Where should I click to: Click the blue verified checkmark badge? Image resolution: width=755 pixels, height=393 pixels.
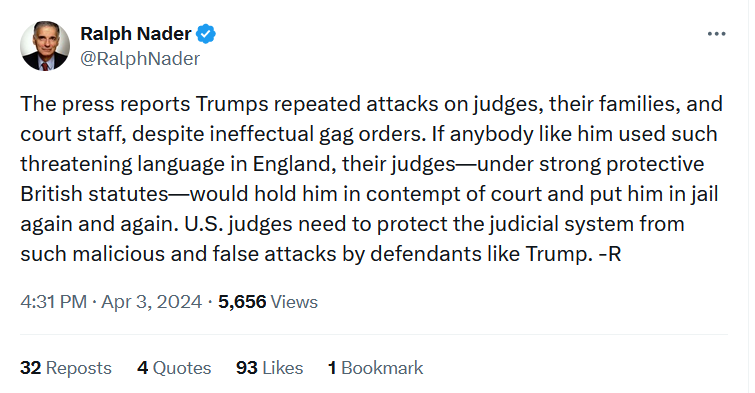(x=206, y=34)
